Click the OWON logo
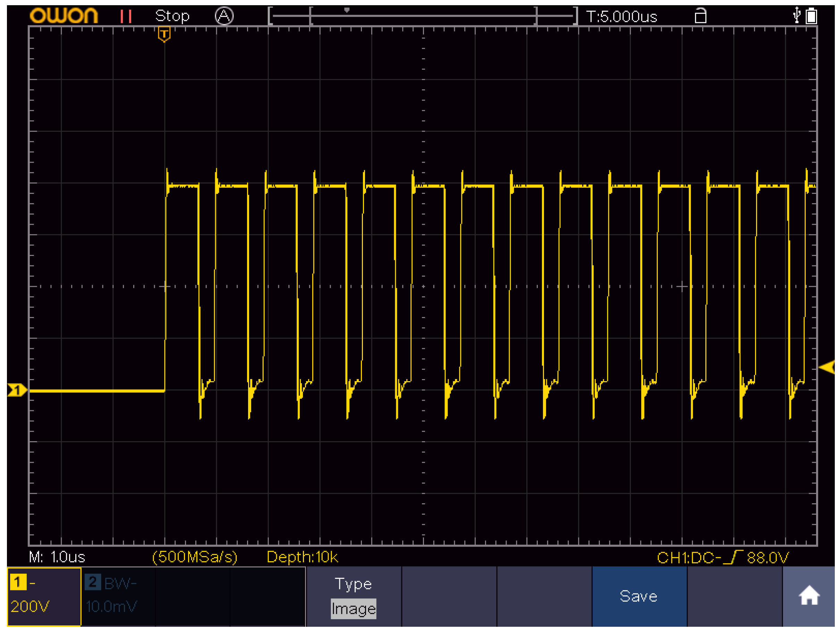 pos(64,16)
